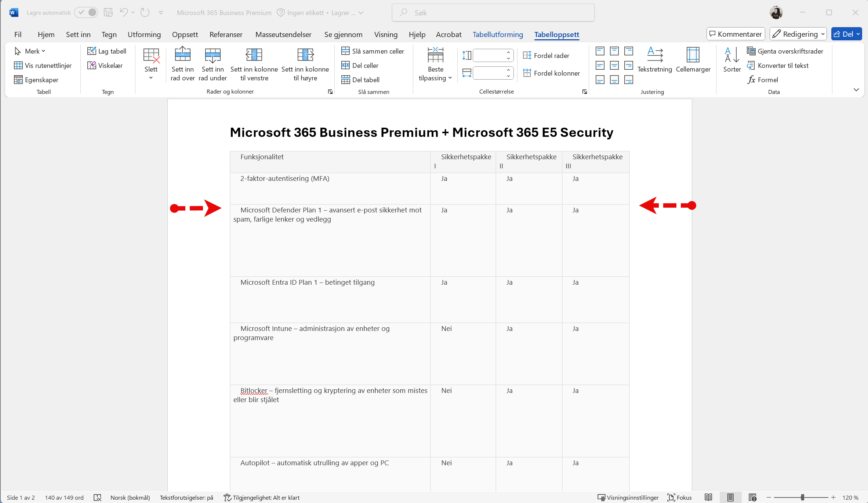The width and height of the screenshot is (868, 503).
Task: Open Tekstretning text direction tool
Action: [654, 60]
